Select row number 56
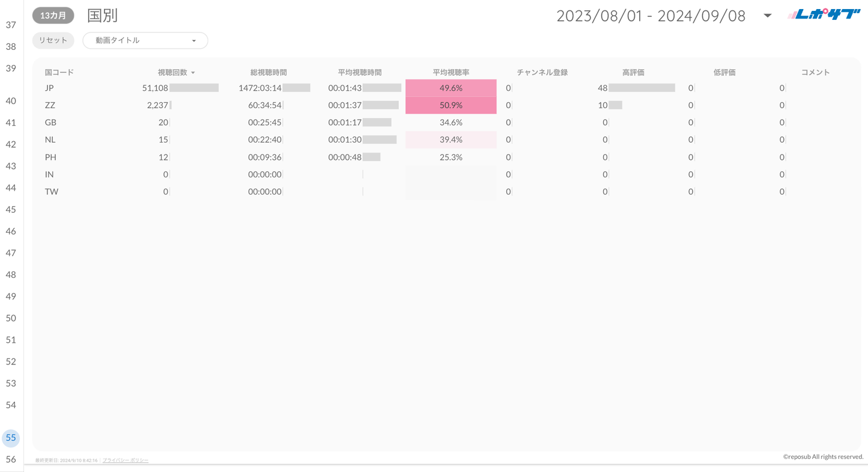Viewport: 868px width, 472px height. click(11, 459)
